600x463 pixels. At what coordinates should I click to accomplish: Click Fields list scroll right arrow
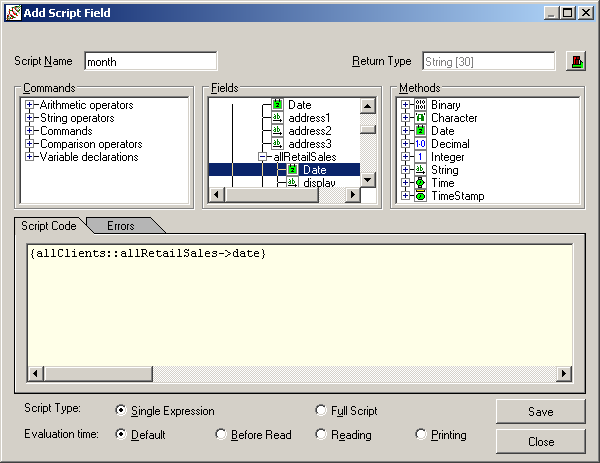point(352,194)
